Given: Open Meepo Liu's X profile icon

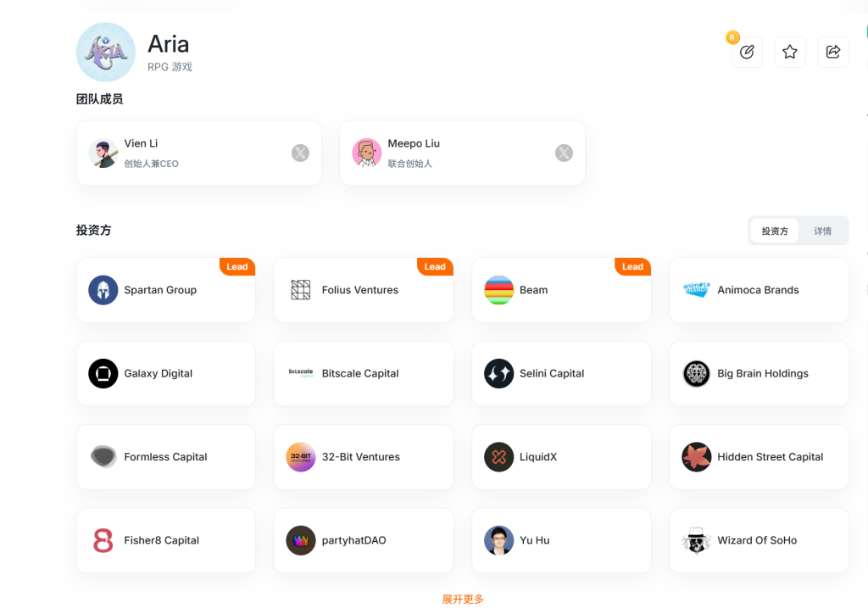Looking at the screenshot, I should pos(564,153).
